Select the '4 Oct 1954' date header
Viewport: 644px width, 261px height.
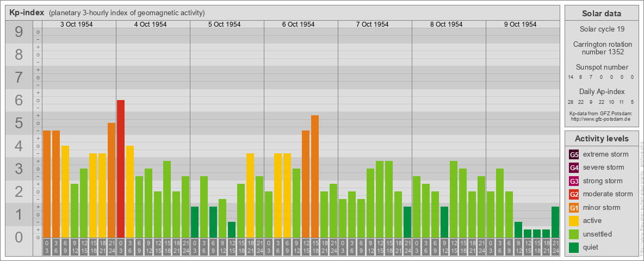click(x=151, y=24)
